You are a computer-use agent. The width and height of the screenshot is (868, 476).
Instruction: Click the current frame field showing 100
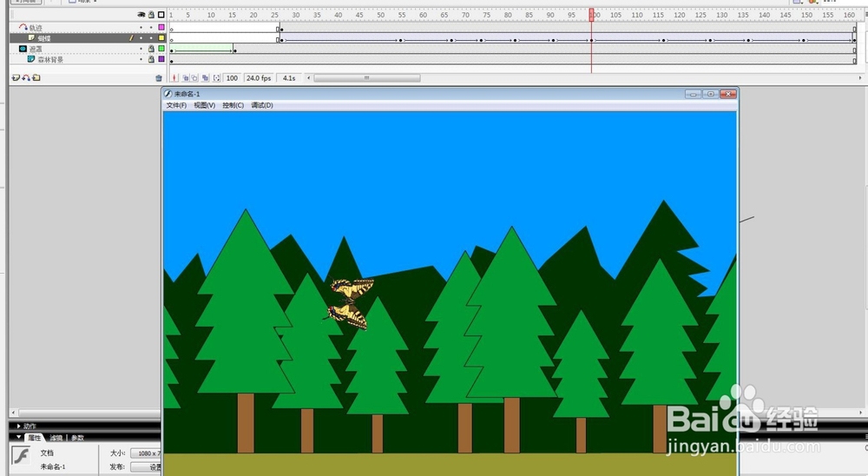[232, 78]
